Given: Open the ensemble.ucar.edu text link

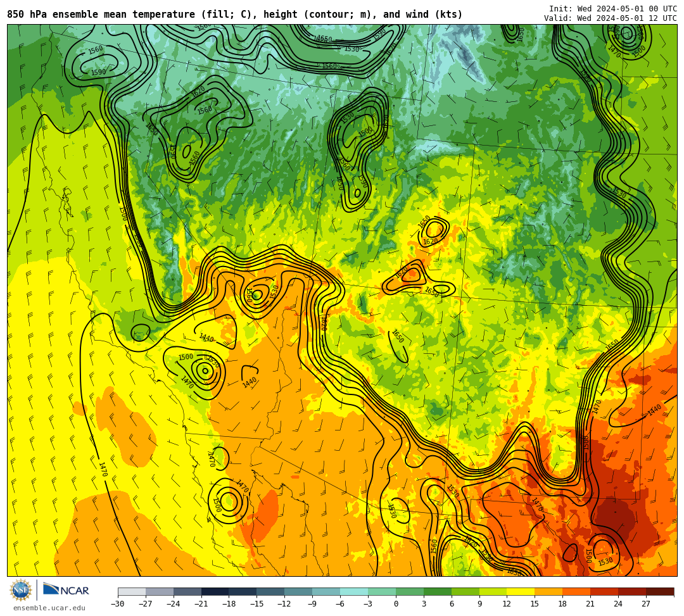Looking at the screenshot, I should (x=49, y=608).
